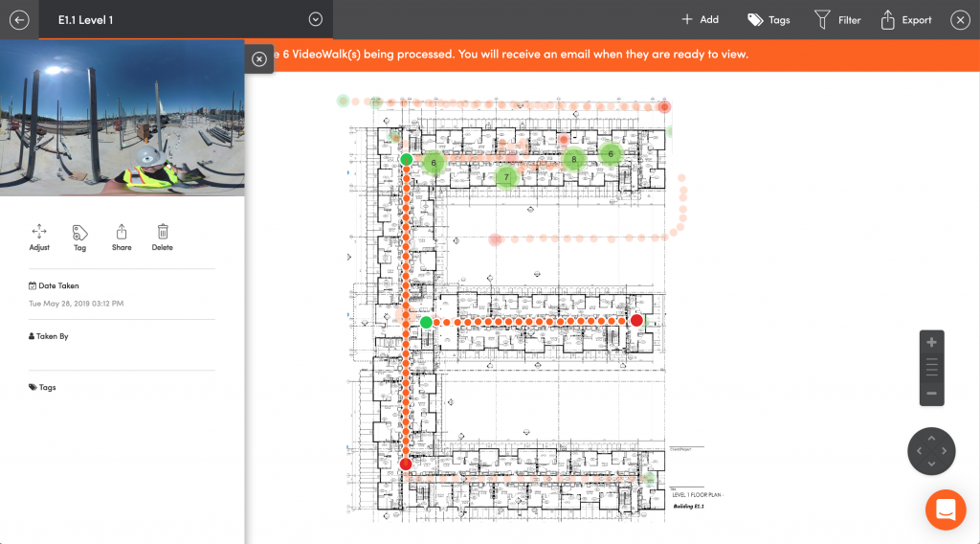Click the Date Taken calendar label
This screenshot has height=544, width=980.
coord(54,285)
